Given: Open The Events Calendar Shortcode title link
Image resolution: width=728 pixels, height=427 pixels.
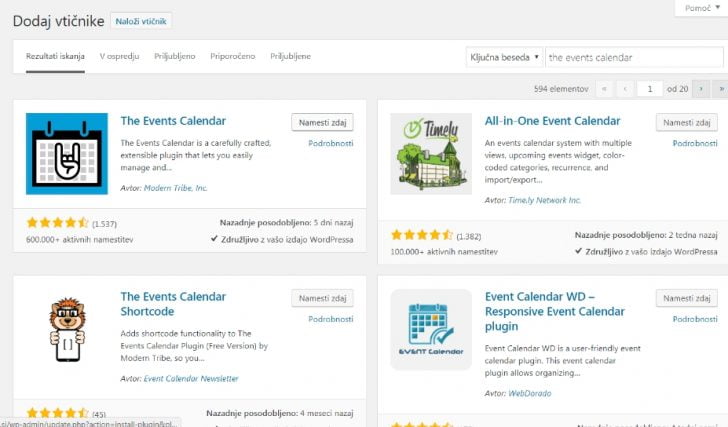Looking at the screenshot, I should (x=173, y=304).
